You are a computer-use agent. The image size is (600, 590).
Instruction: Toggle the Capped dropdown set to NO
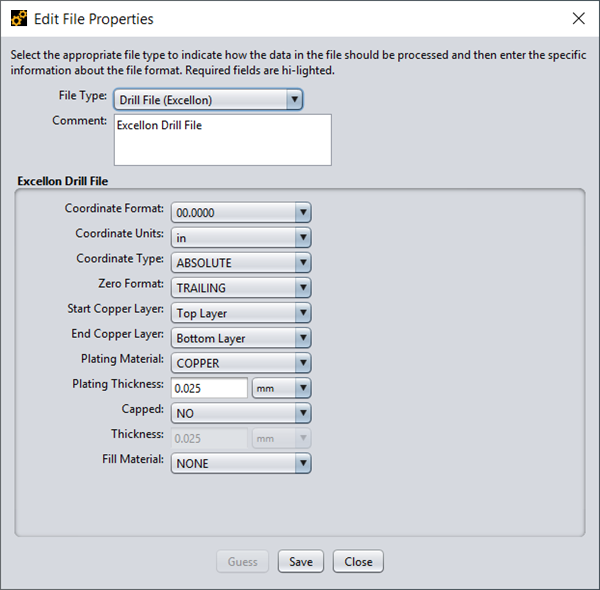tap(241, 413)
